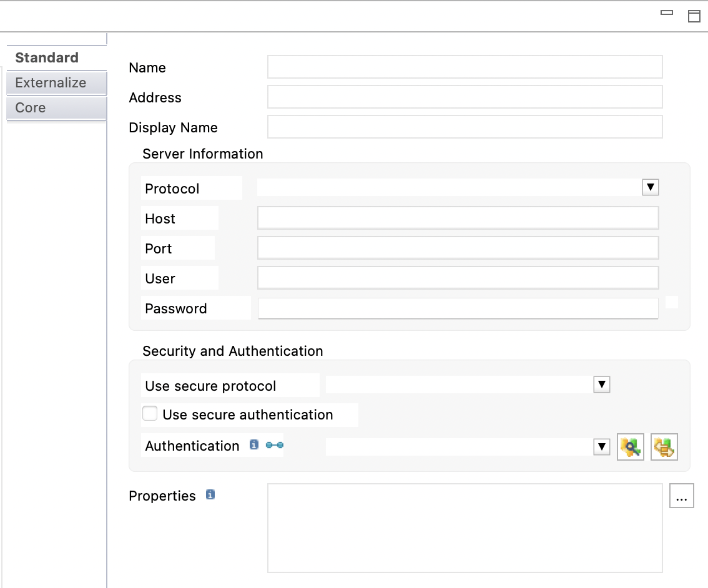Click the key search icon beside Authentication
708x588 pixels.
[x=630, y=447]
